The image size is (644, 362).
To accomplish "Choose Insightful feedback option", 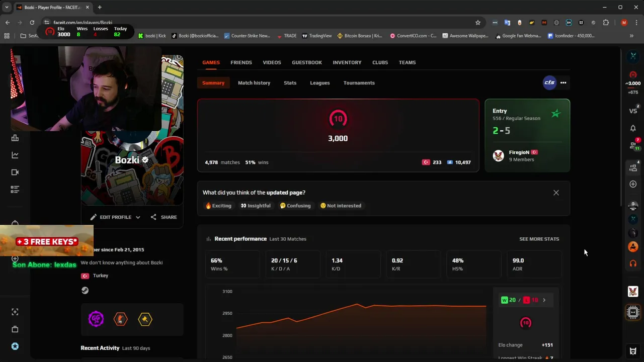I will point(256,206).
